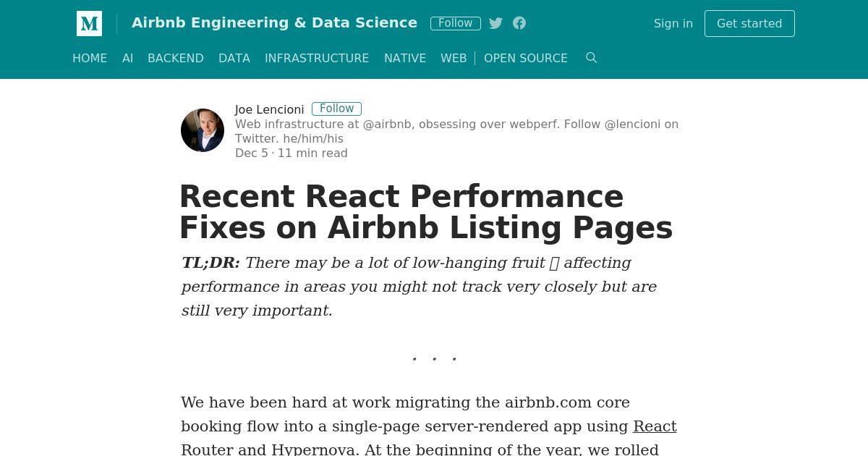Click the Sign in link
Viewport: 868px width, 456px height.
tap(673, 23)
